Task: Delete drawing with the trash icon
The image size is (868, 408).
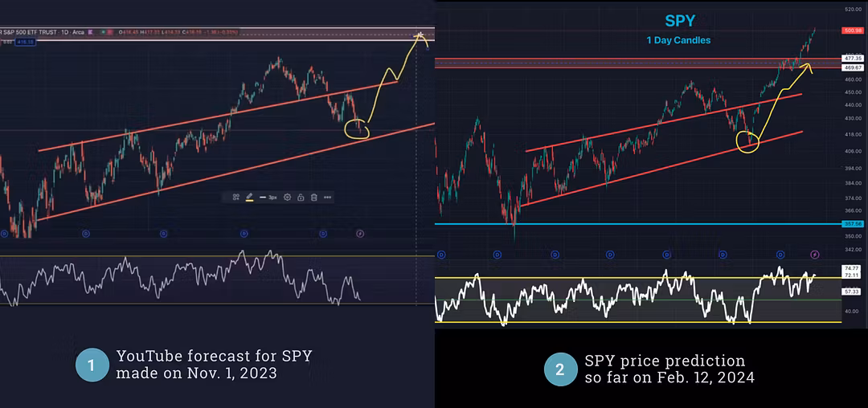Action: [x=313, y=197]
